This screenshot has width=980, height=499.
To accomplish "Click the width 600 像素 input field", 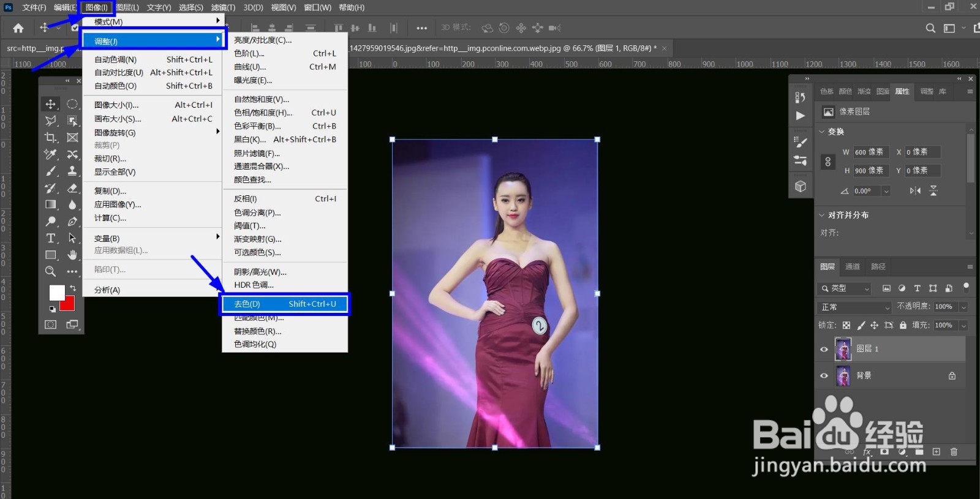I will tap(870, 152).
